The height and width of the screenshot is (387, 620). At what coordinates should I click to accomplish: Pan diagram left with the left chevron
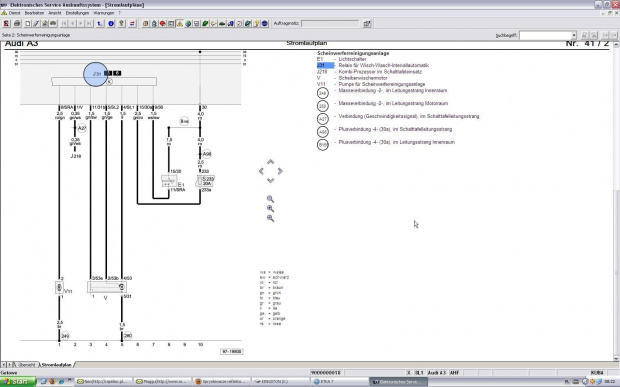pos(261,171)
